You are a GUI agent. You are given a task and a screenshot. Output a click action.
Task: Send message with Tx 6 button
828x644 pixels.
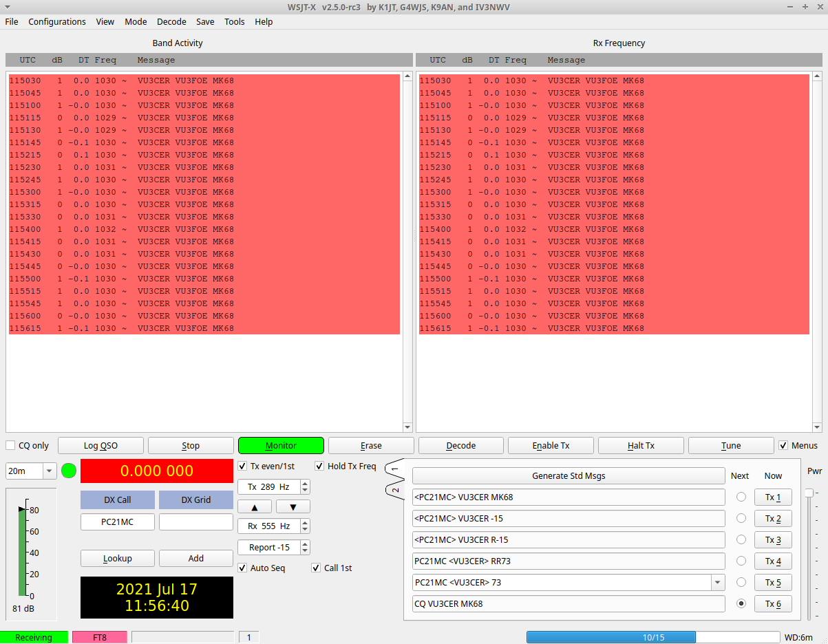[x=773, y=604]
